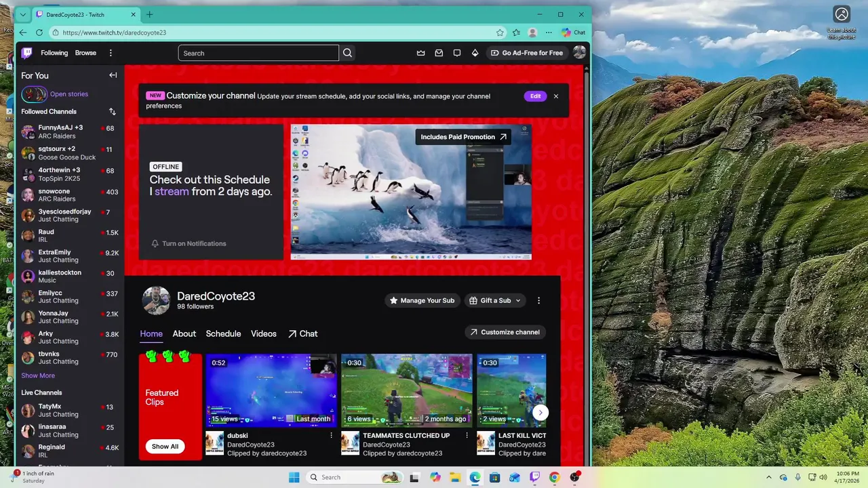
Task: Switch to the About tab
Action: pos(184,333)
